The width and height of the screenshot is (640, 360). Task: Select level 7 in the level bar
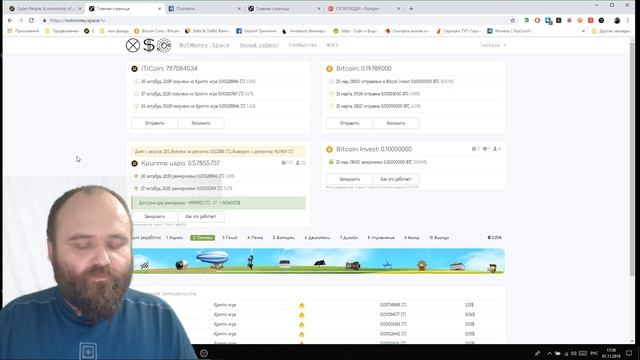tap(349, 238)
